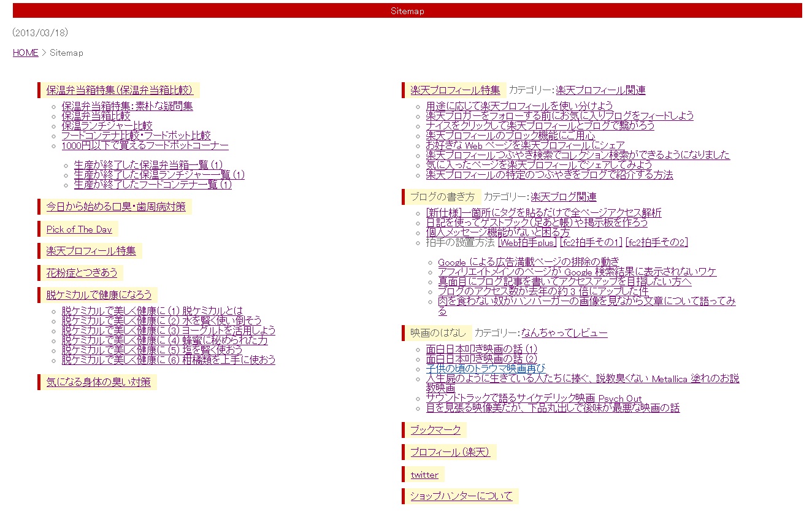
Task: Open 脱ケミカルで健康になろう heading link
Action: (x=99, y=294)
